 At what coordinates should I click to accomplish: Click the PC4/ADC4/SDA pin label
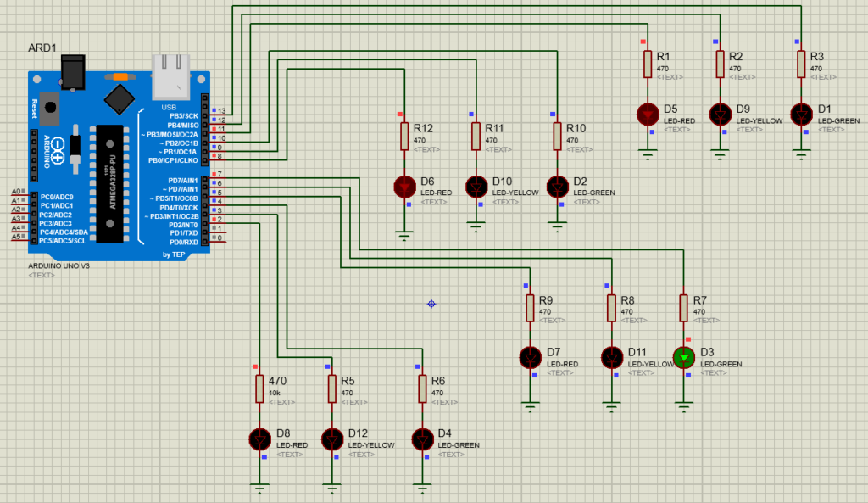(x=64, y=232)
